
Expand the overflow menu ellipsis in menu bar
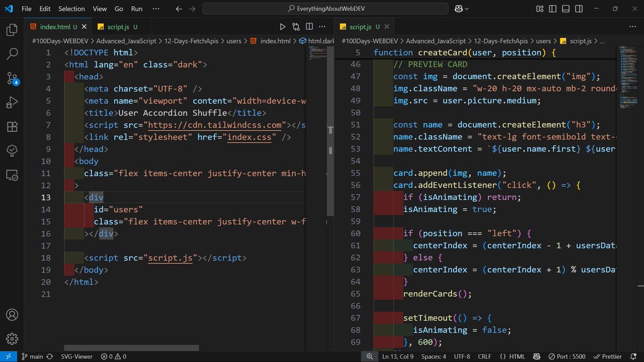(x=156, y=9)
